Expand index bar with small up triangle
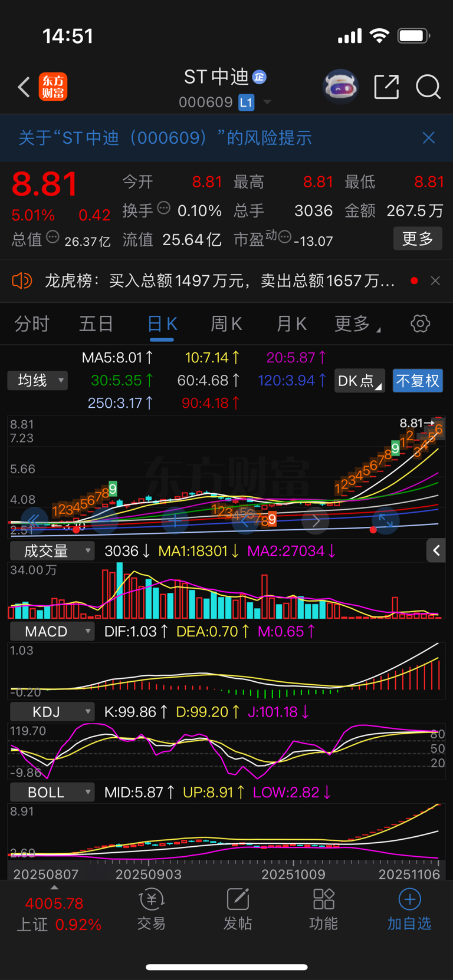453x980 pixels. (54, 887)
